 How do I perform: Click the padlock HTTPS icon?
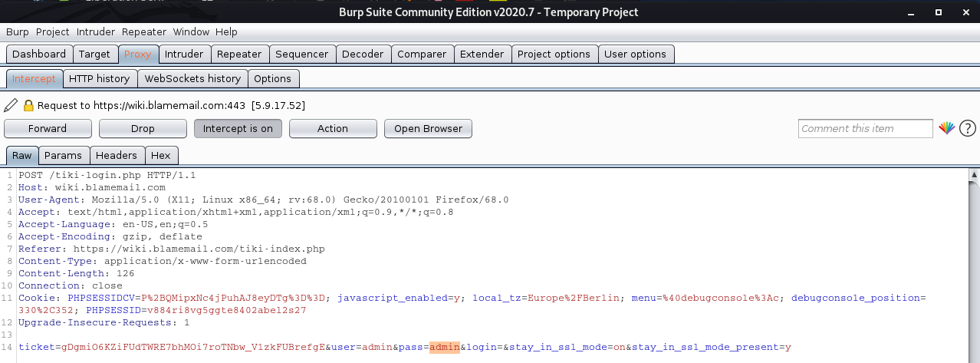click(28, 105)
